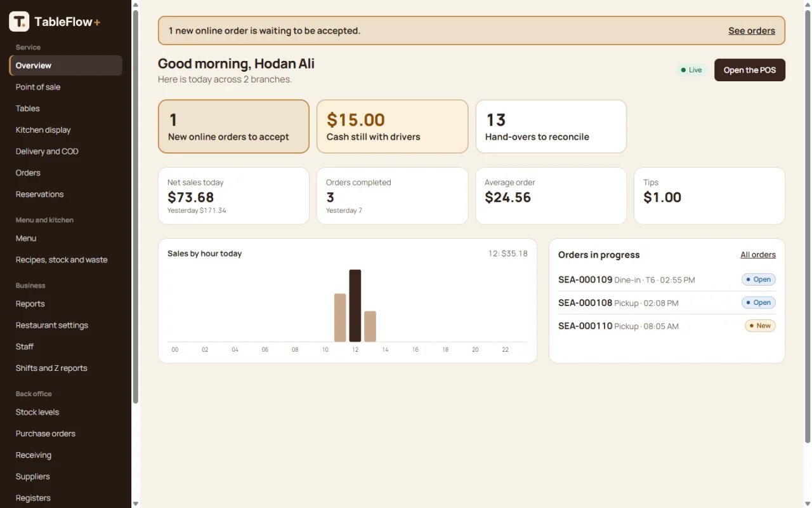Open Hand-overs to reconcile card
The image size is (812, 508).
pyautogui.click(x=551, y=126)
